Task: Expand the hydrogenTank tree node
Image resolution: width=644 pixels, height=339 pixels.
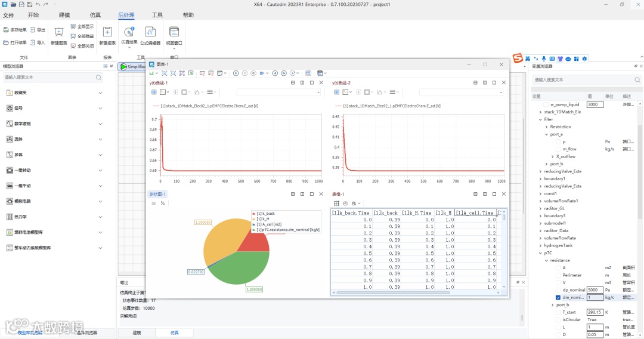Action: (540, 246)
